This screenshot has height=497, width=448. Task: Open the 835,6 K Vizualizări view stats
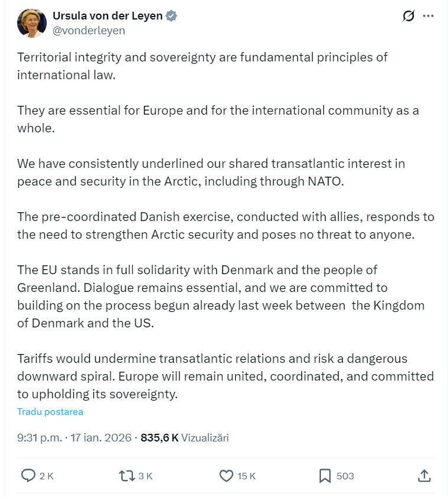click(x=184, y=438)
